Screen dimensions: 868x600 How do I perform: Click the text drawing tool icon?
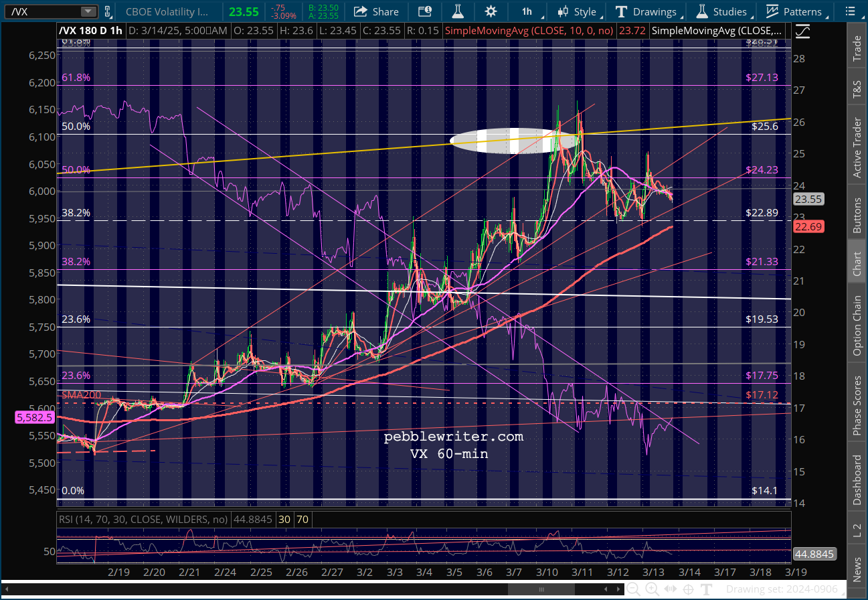[x=707, y=589]
